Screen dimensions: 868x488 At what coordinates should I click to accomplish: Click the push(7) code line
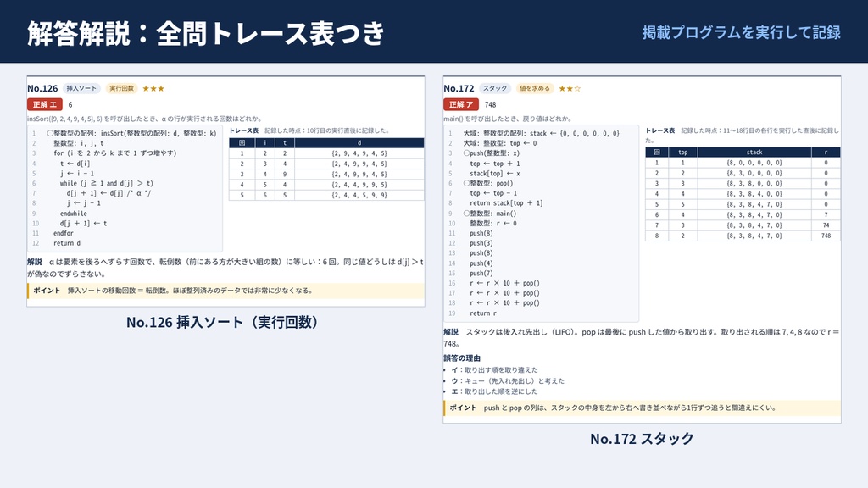[481, 274]
